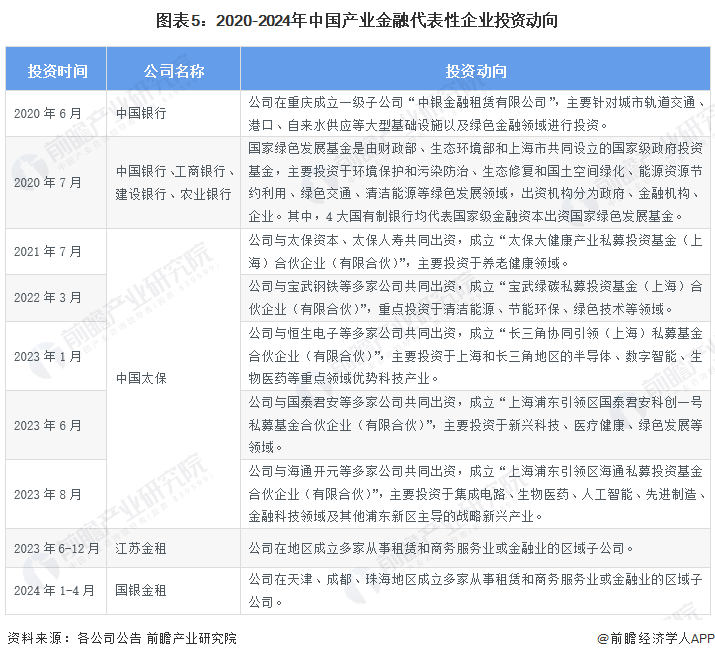Select the 投资动向 column header

point(475,69)
